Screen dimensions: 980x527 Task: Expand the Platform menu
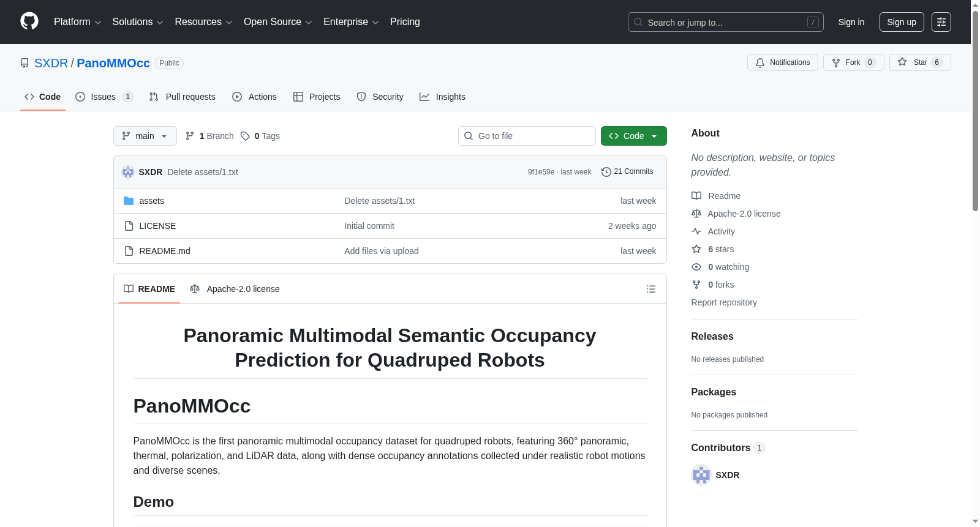coord(77,22)
